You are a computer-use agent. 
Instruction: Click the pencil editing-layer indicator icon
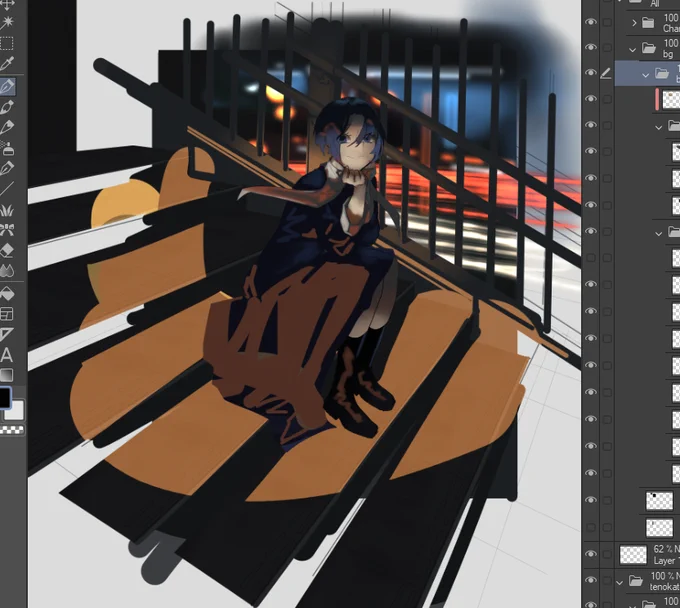(x=606, y=73)
